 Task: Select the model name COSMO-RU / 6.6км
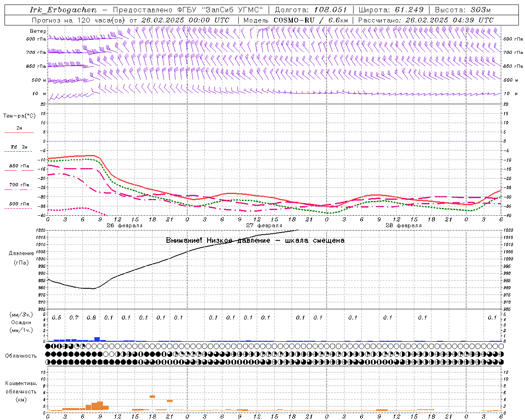click(311, 20)
